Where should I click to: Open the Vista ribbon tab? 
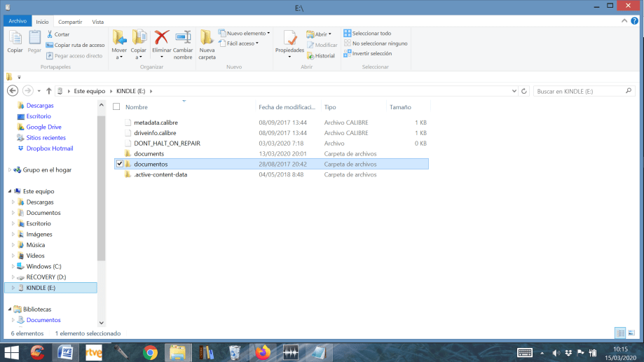pyautogui.click(x=97, y=22)
